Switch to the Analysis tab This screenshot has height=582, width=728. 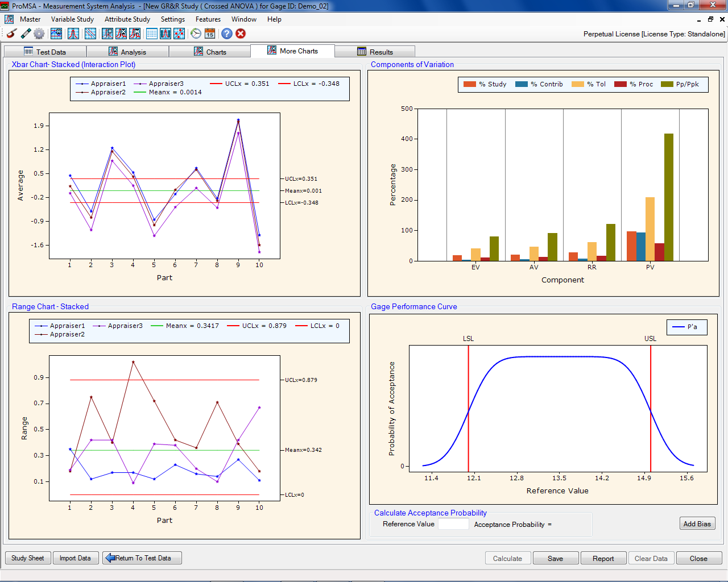[127, 52]
